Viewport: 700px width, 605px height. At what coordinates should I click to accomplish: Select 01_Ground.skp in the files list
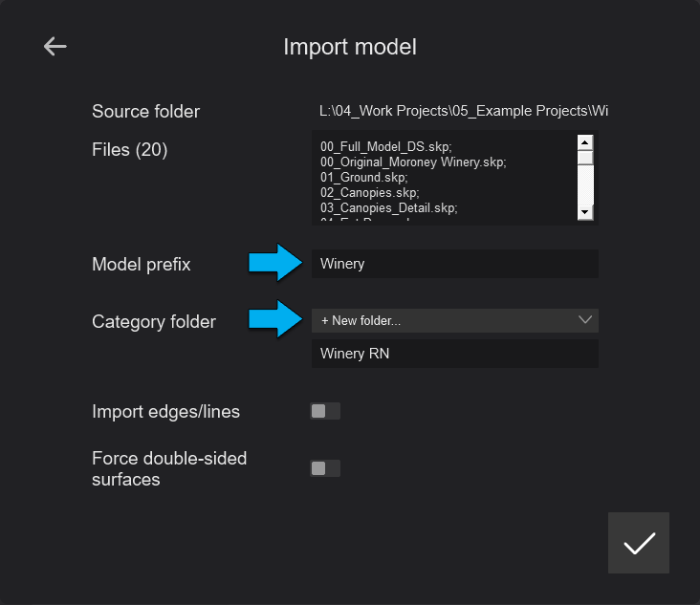pos(363,178)
